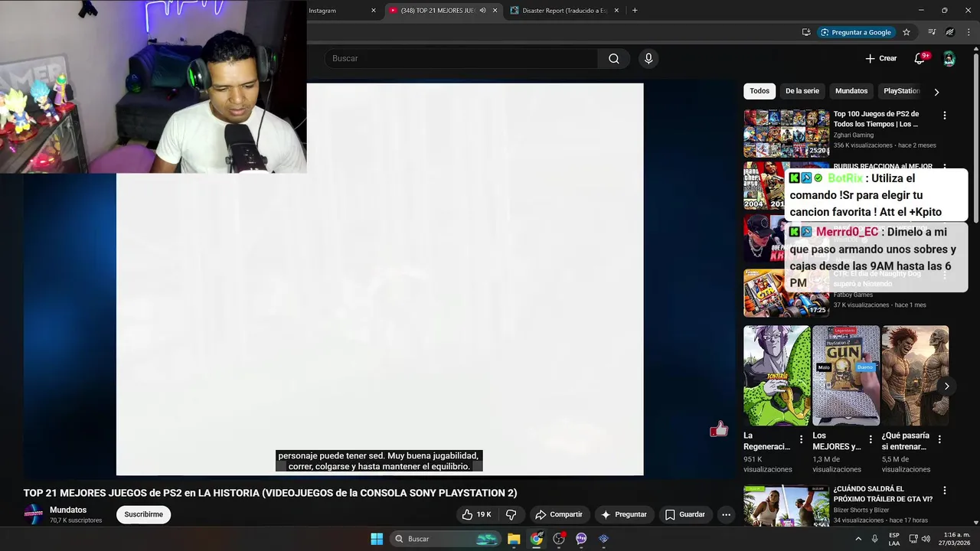The height and width of the screenshot is (551, 980).
Task: Open ¿CUÁNDO SALDRÁ EL PRÓXIMO TRÁILER video title
Action: pos(883,494)
